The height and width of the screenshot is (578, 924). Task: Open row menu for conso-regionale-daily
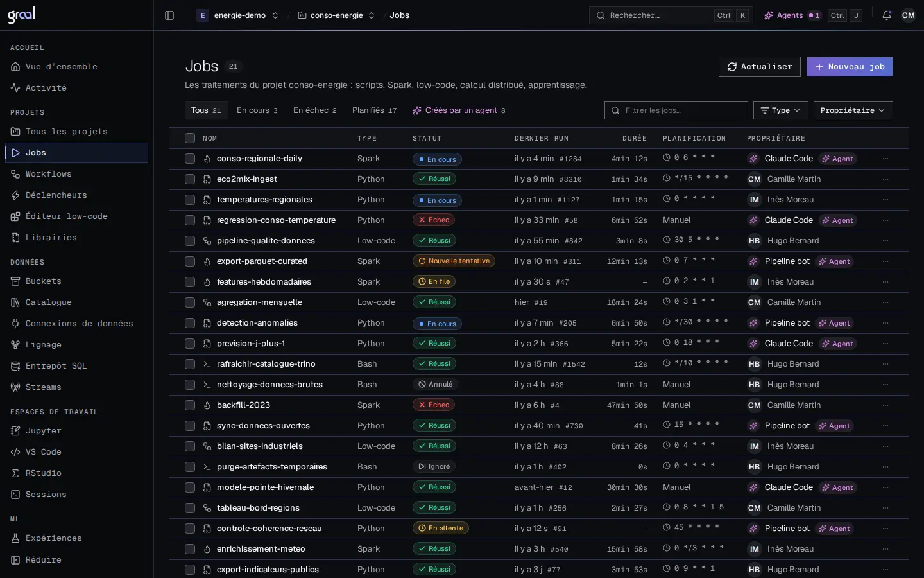886,159
